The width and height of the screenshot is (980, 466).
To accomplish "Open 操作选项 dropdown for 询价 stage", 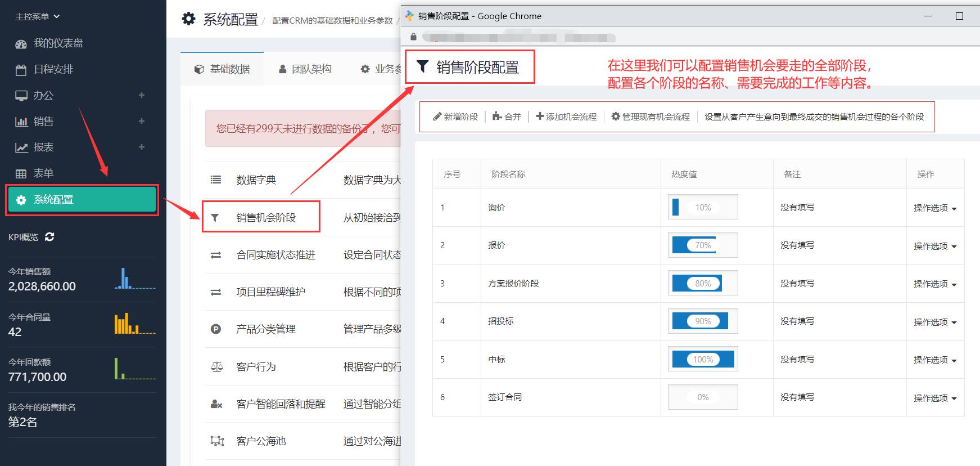I will tap(934, 208).
